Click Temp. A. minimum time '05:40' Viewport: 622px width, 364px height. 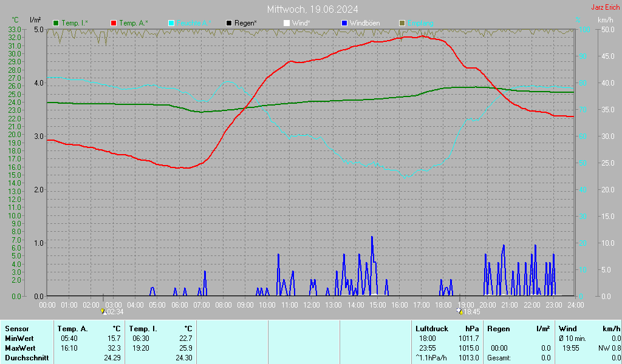point(69,339)
